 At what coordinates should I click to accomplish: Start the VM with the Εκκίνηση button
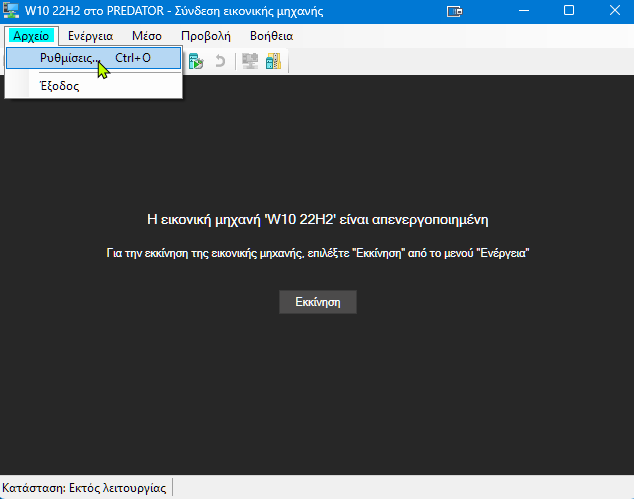click(x=318, y=302)
